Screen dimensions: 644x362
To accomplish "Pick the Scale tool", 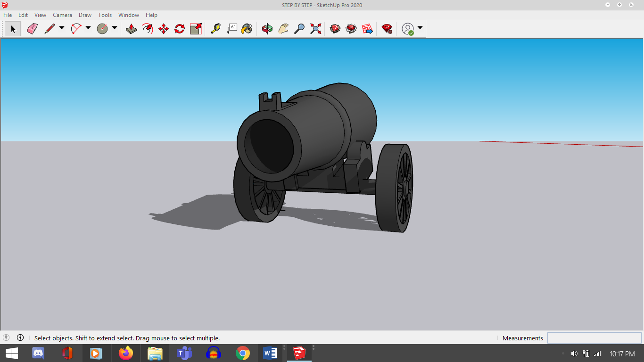I will pyautogui.click(x=196, y=29).
